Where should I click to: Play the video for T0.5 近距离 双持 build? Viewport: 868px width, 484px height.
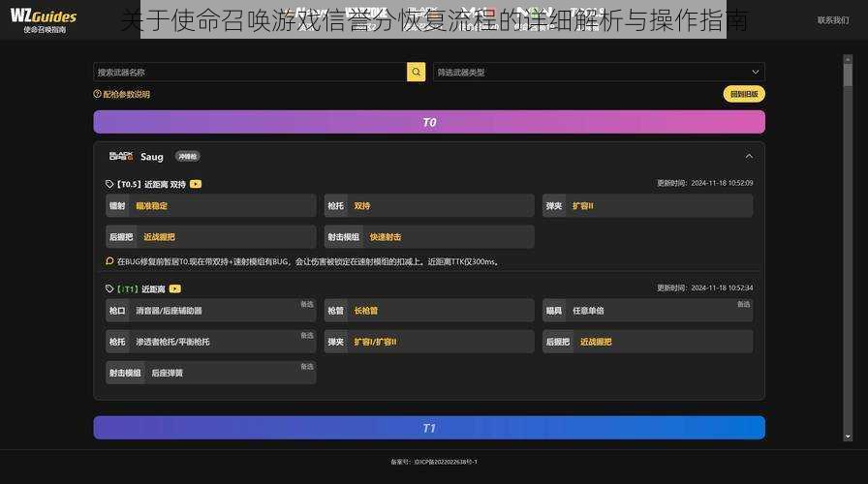click(196, 184)
